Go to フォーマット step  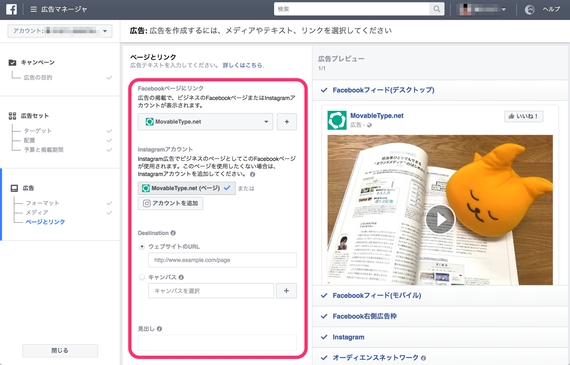[x=42, y=203]
